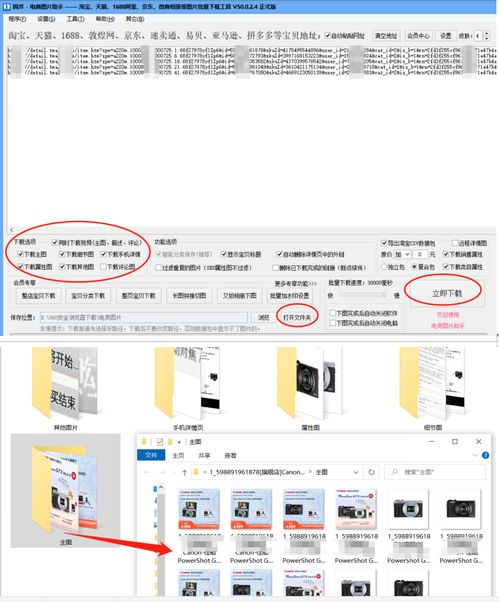Open the 文件 tab in Explorer
Image resolution: width=499 pixels, height=602 pixels.
(151, 455)
